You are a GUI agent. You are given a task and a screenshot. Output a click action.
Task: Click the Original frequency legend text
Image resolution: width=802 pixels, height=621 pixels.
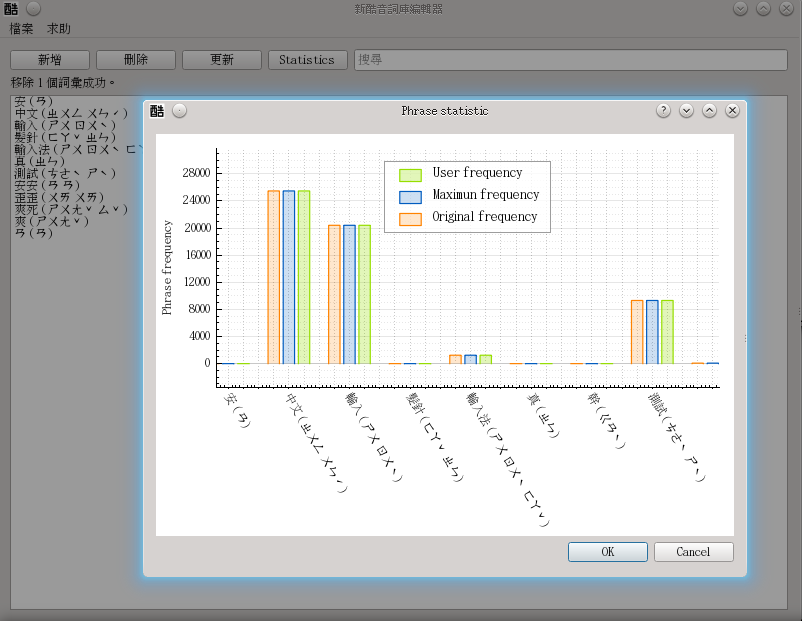[x=485, y=217]
